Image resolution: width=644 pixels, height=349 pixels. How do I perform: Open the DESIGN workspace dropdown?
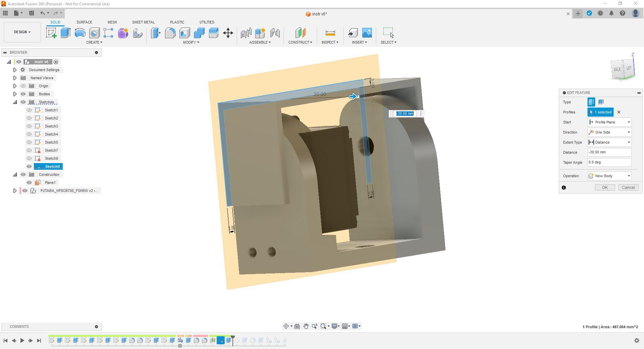(22, 32)
